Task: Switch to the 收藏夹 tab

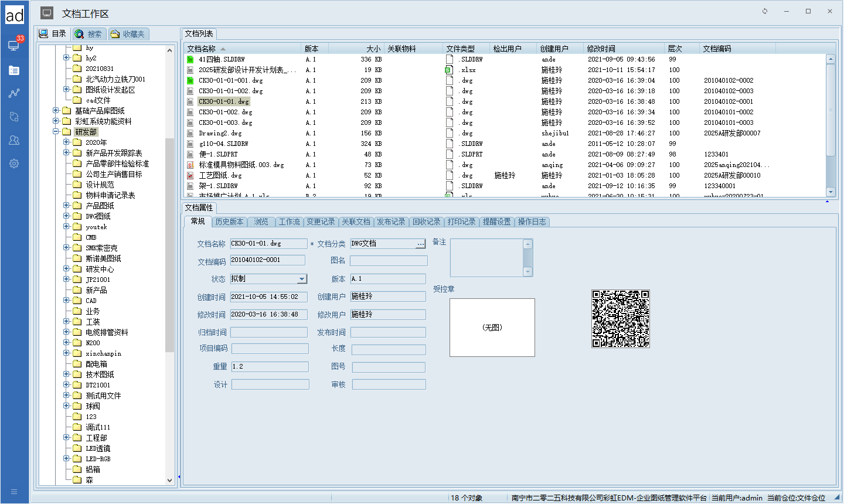Action: coord(128,34)
